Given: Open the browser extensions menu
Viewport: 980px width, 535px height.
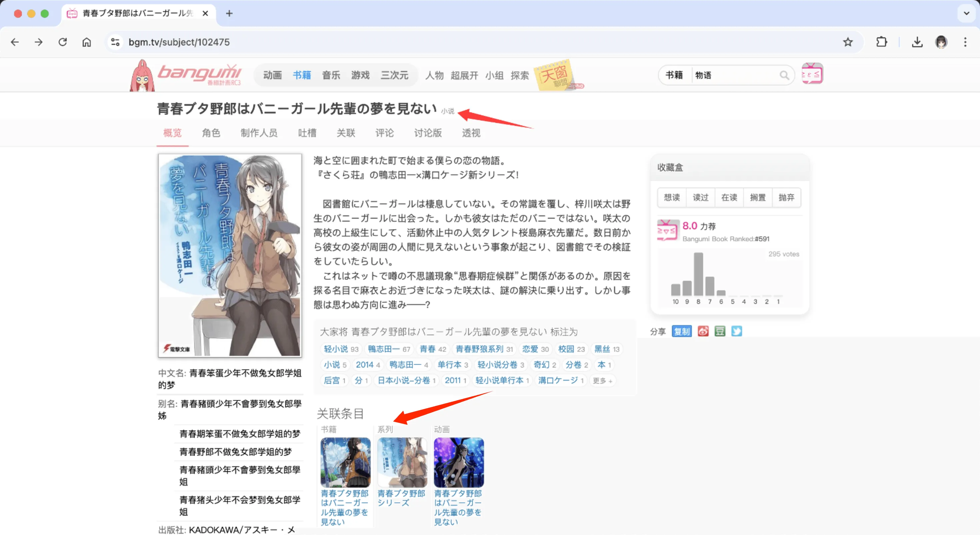Looking at the screenshot, I should [881, 42].
